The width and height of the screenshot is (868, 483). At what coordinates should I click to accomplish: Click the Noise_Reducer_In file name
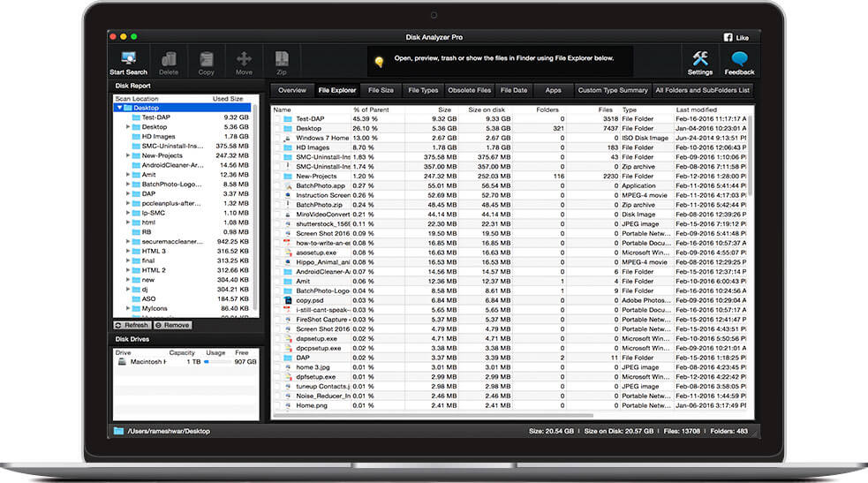pos(323,396)
